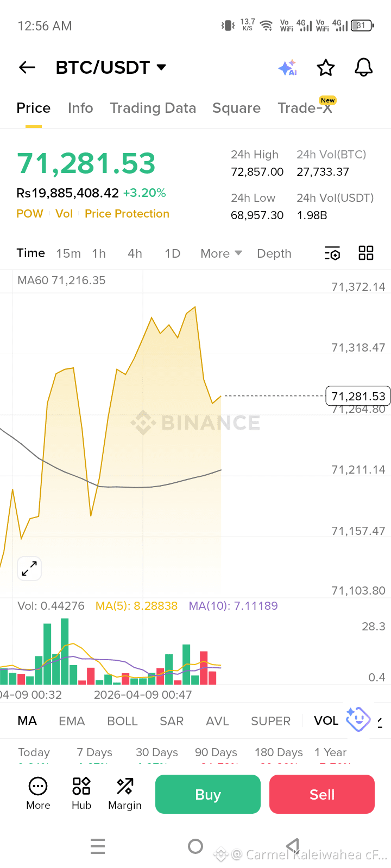Expand the chart to fullscreen
The image size is (391, 868).
pos(29,569)
